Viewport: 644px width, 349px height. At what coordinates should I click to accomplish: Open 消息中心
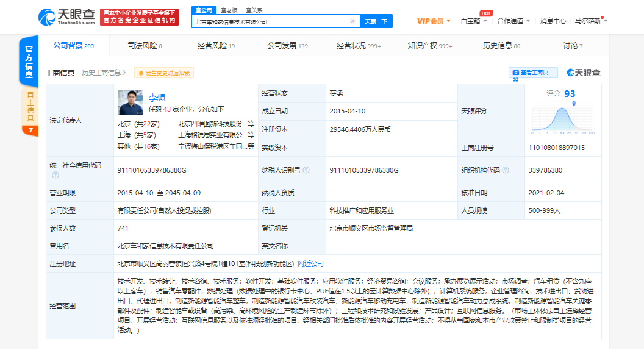[x=553, y=21]
